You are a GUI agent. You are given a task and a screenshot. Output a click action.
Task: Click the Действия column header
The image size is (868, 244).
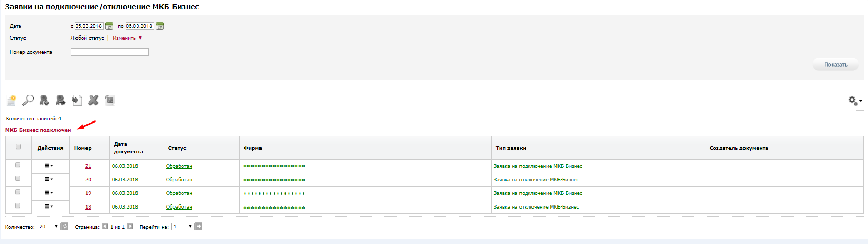click(x=50, y=148)
